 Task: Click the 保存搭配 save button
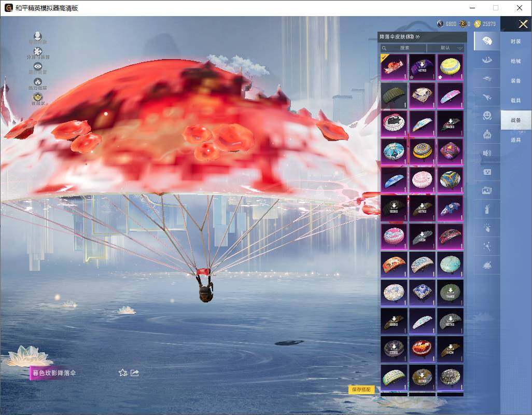tap(361, 390)
